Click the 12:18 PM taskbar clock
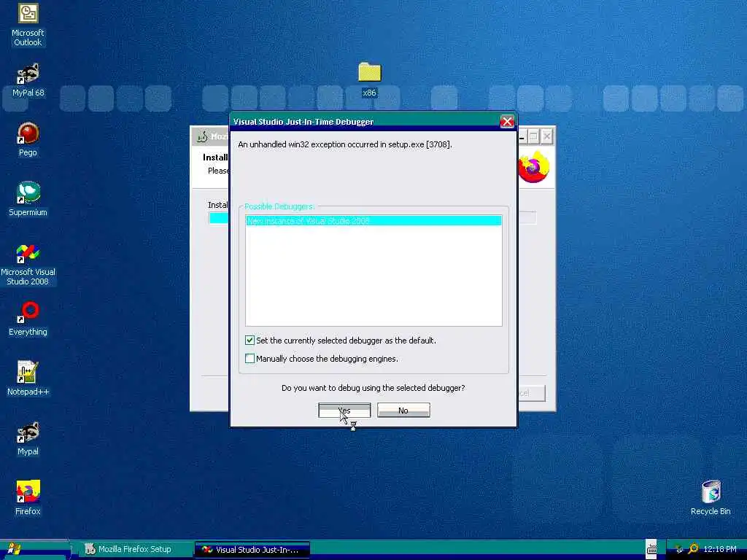The height and width of the screenshot is (560, 747). pos(719,550)
